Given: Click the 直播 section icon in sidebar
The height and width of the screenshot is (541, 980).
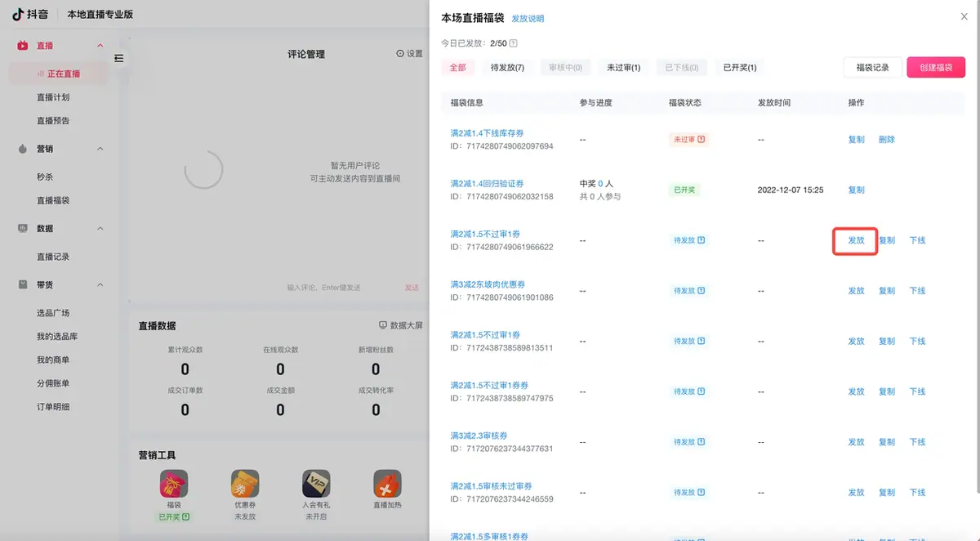Looking at the screenshot, I should click(23, 46).
